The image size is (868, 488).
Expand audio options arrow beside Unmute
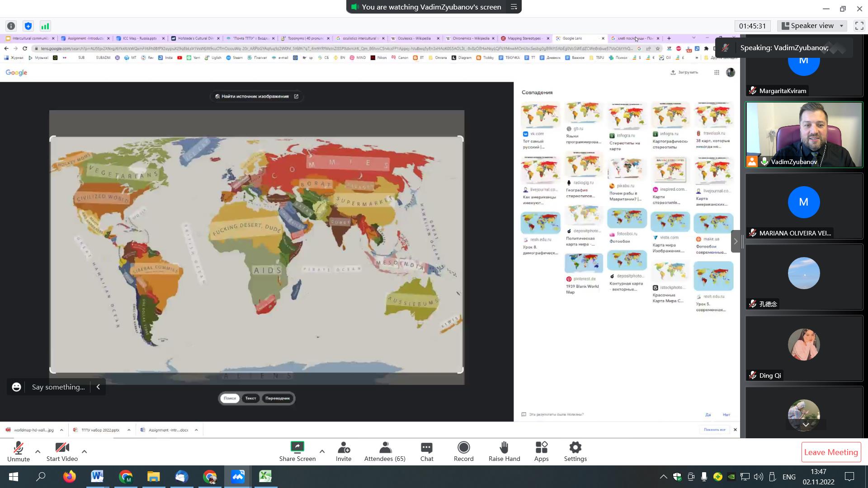tap(38, 451)
